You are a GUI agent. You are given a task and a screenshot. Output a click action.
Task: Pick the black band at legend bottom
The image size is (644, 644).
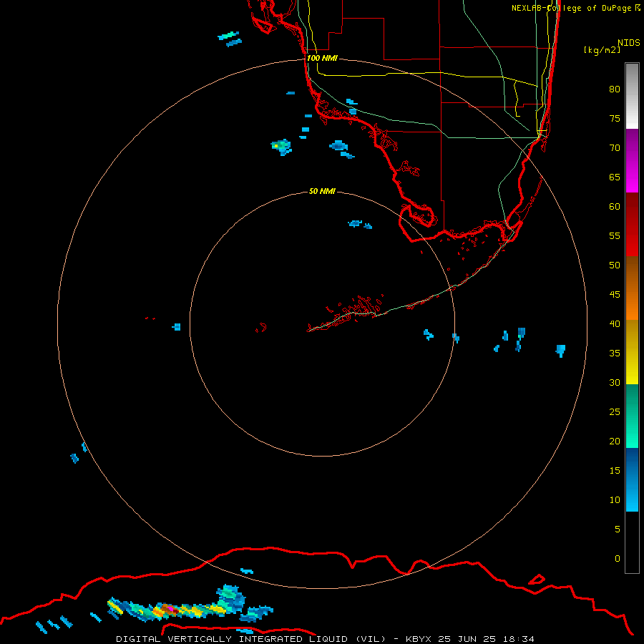click(632, 542)
